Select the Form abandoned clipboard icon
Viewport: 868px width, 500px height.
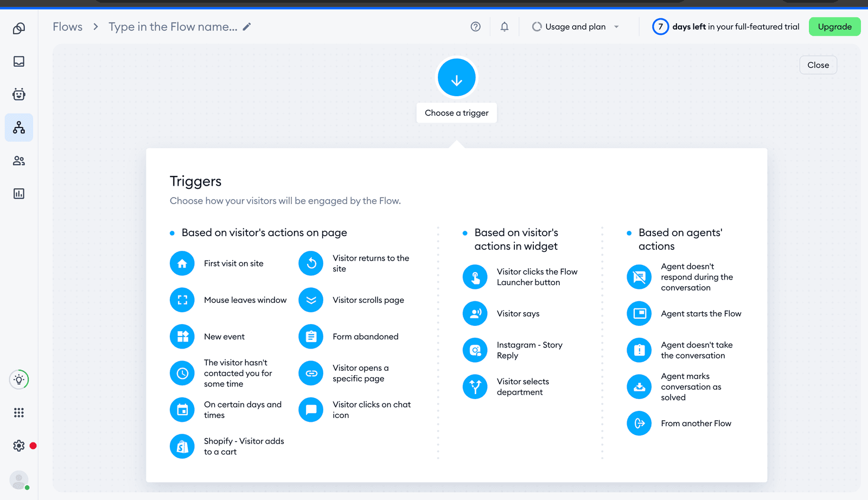click(x=311, y=337)
